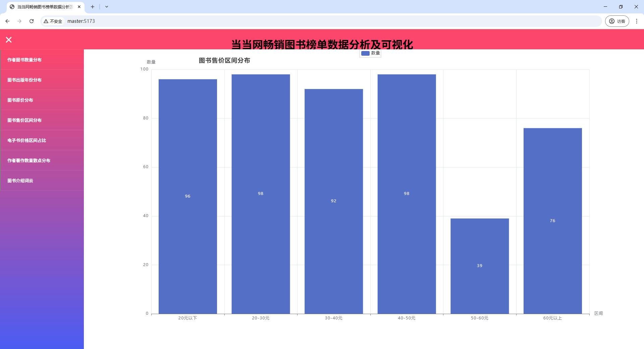Click the y-axis tick label 40
Viewport: 644px width, 349px height.
pos(146,216)
